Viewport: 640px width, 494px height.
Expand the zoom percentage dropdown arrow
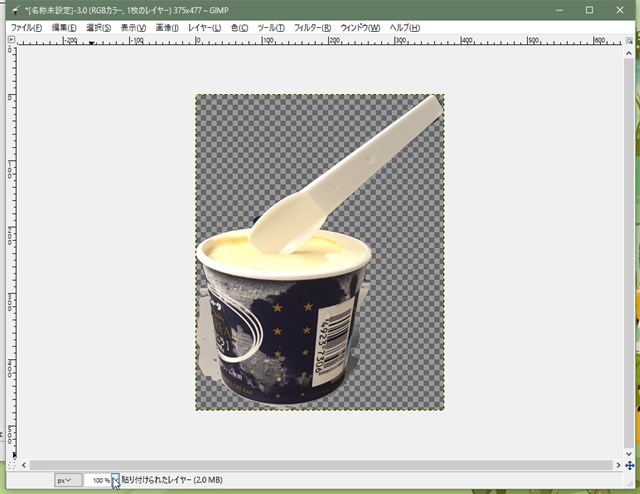tap(115, 480)
